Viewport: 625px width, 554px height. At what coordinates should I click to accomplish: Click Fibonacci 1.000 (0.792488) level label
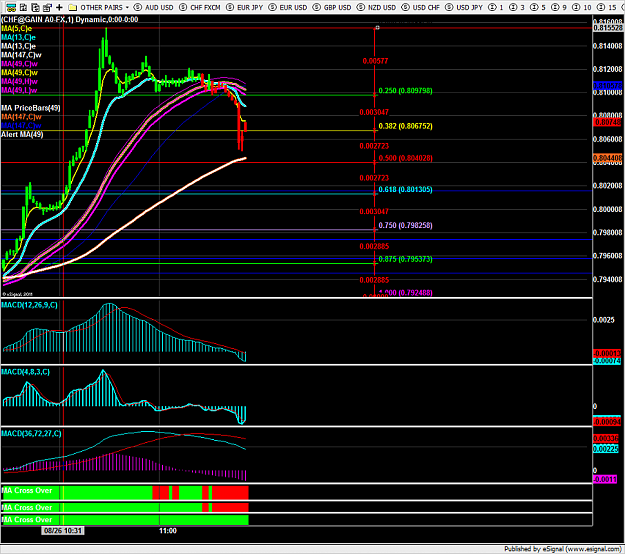pos(405,293)
